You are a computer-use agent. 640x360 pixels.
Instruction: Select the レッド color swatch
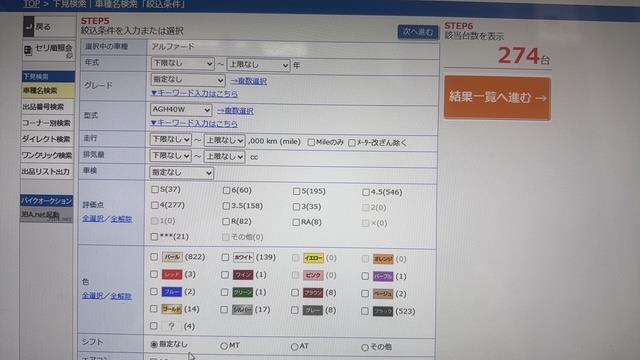(x=172, y=274)
